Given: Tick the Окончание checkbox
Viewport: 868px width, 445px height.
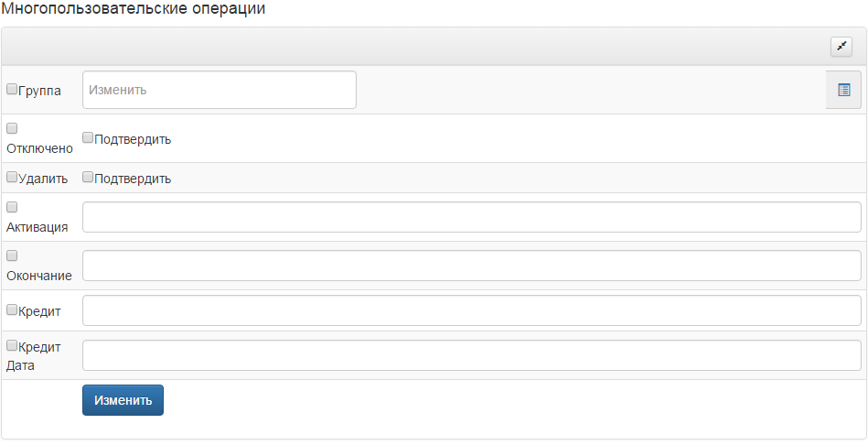Looking at the screenshot, I should pyautogui.click(x=12, y=255).
